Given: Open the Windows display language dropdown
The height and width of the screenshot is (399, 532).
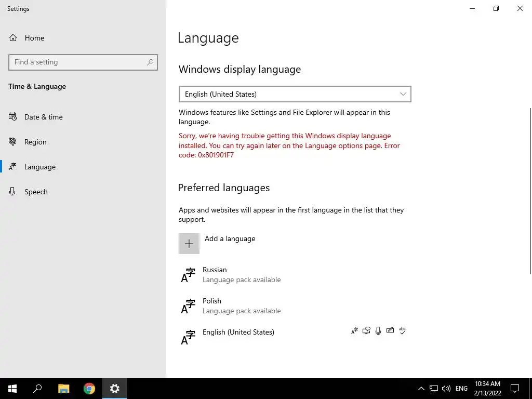Looking at the screenshot, I should click(295, 94).
